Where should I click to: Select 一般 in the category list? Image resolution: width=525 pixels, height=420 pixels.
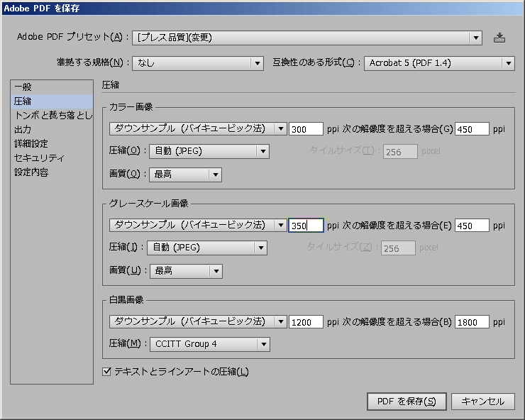pyautogui.click(x=23, y=87)
